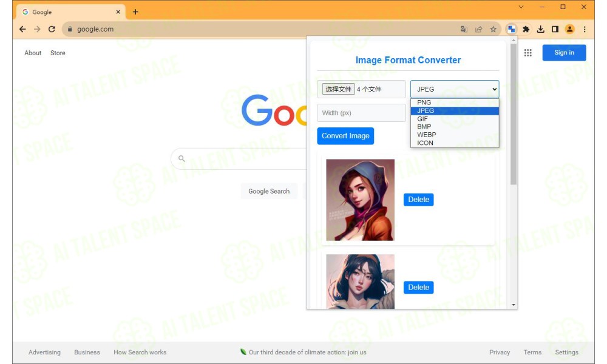The height and width of the screenshot is (364, 607).
Task: Click the Image Format Converter title
Action: (408, 60)
